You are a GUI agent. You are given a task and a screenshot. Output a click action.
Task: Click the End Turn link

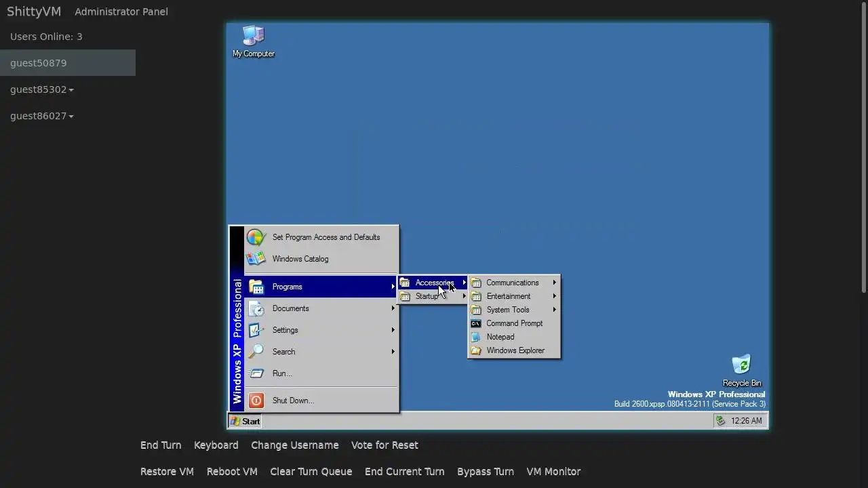coord(161,445)
